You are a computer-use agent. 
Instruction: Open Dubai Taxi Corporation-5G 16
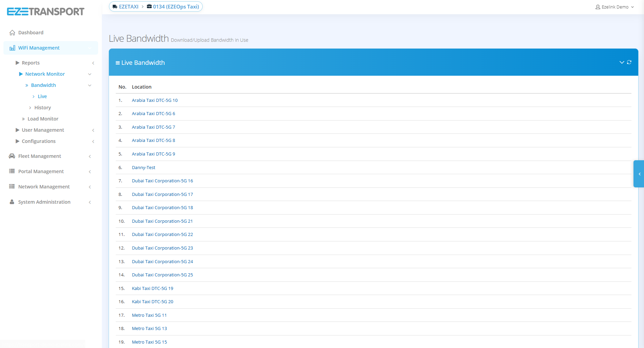click(162, 181)
